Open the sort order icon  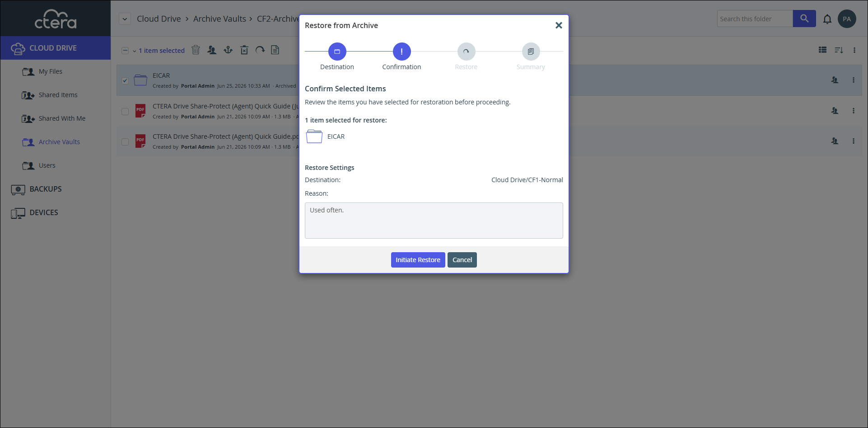click(x=839, y=50)
